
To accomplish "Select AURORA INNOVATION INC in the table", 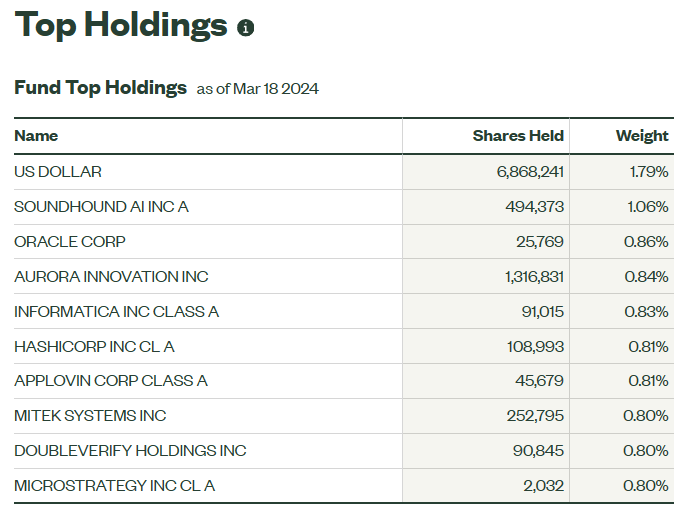I will tap(111, 277).
